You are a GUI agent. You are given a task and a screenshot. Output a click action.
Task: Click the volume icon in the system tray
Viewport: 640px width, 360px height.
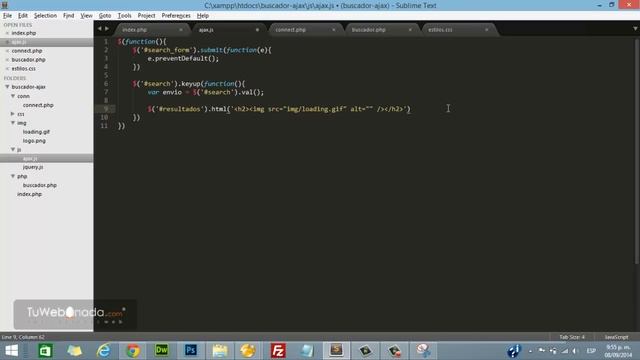click(x=575, y=351)
